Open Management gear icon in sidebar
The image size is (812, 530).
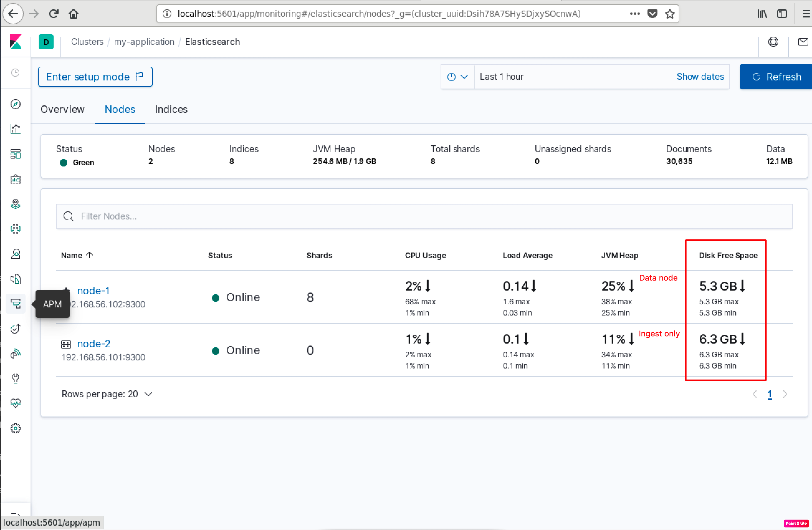click(15, 428)
